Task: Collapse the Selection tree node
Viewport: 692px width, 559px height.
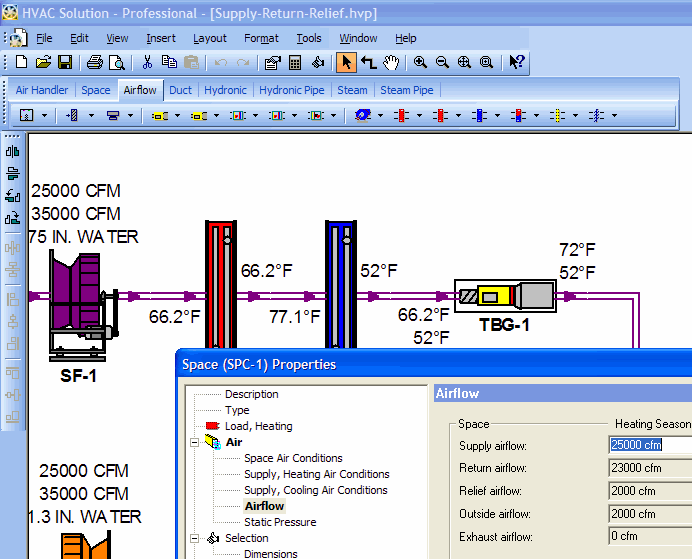Action: (194, 538)
